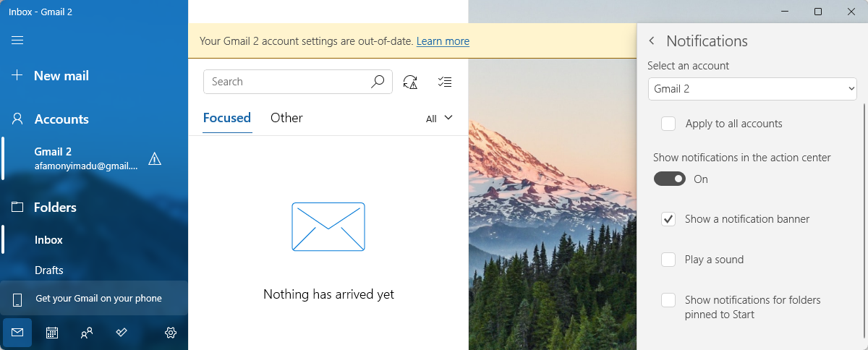The height and width of the screenshot is (350, 868).
Task: Click the out-of-date settings warning message
Action: tap(307, 41)
